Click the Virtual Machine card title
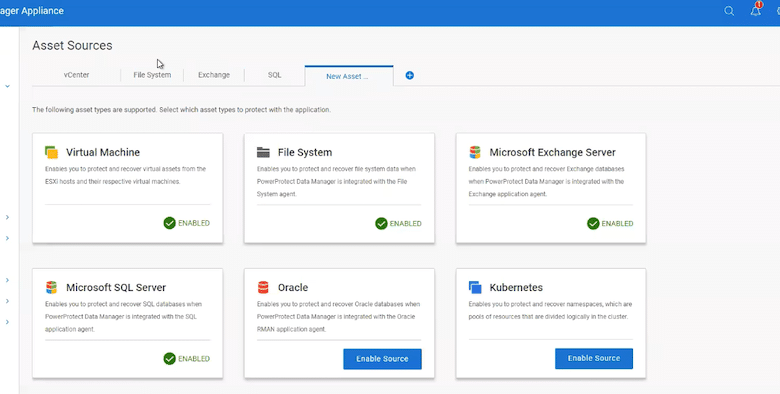This screenshot has height=394, width=780. tap(103, 152)
